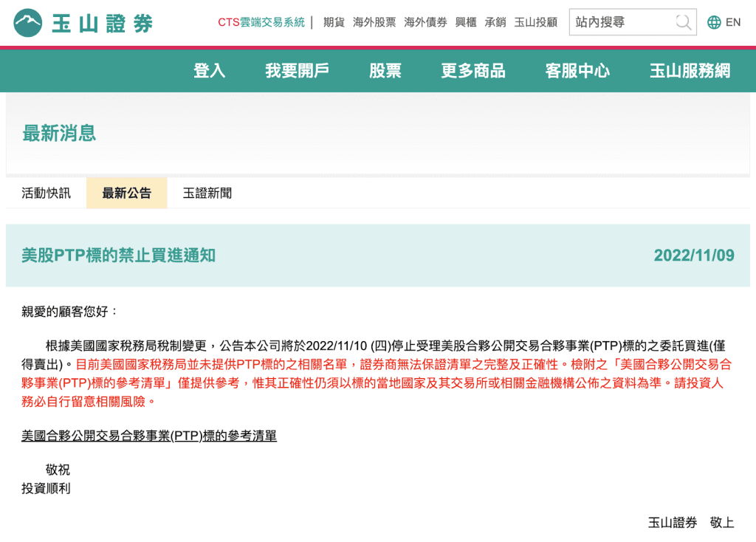
Task: Go to 海外股票 page
Action: 374,22
